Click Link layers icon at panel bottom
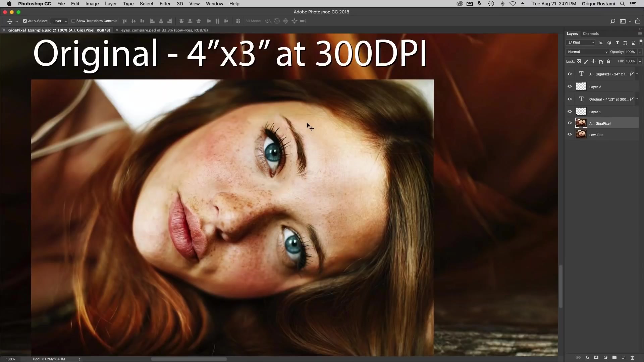The image size is (644, 362). [x=578, y=358]
